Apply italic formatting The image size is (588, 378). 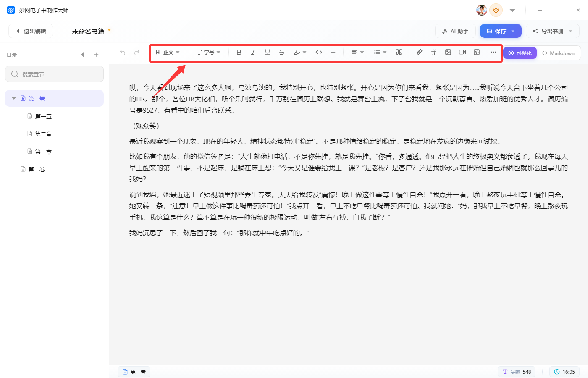[x=253, y=52]
